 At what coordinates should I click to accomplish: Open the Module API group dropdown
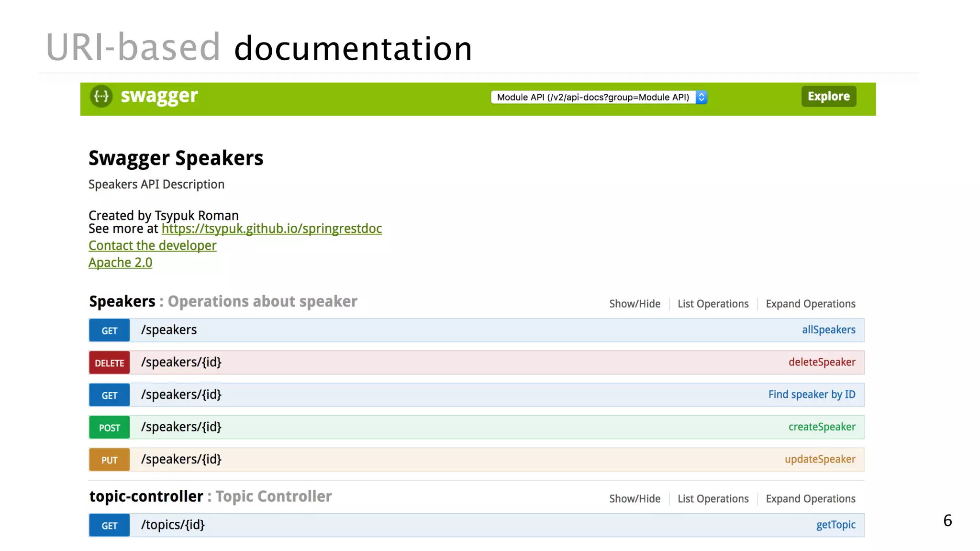point(599,97)
